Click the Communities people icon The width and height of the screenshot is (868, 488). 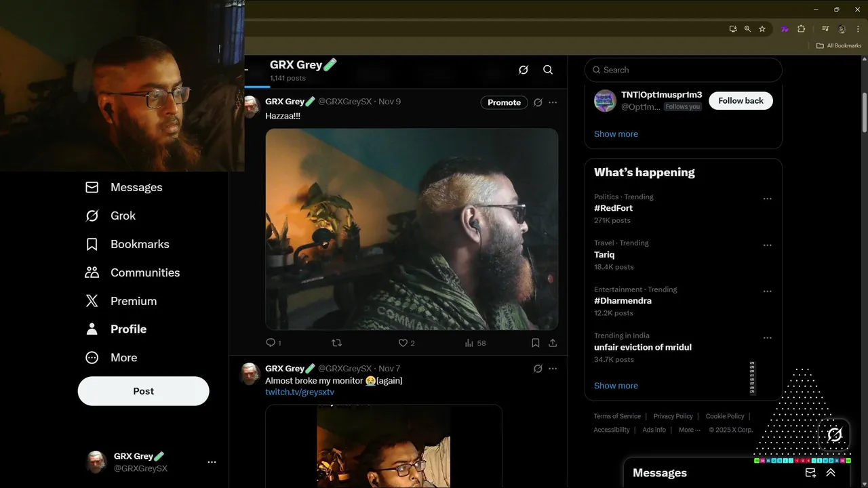(92, 272)
